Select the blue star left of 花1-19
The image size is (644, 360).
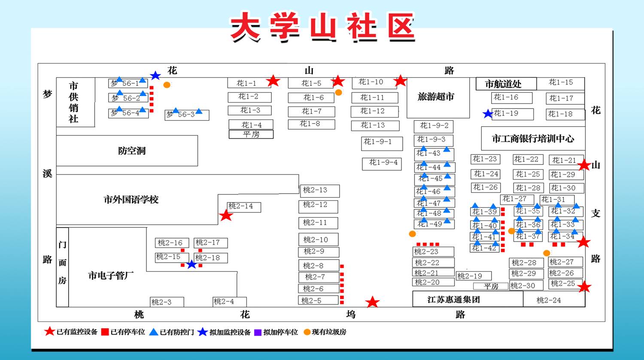[x=488, y=114]
